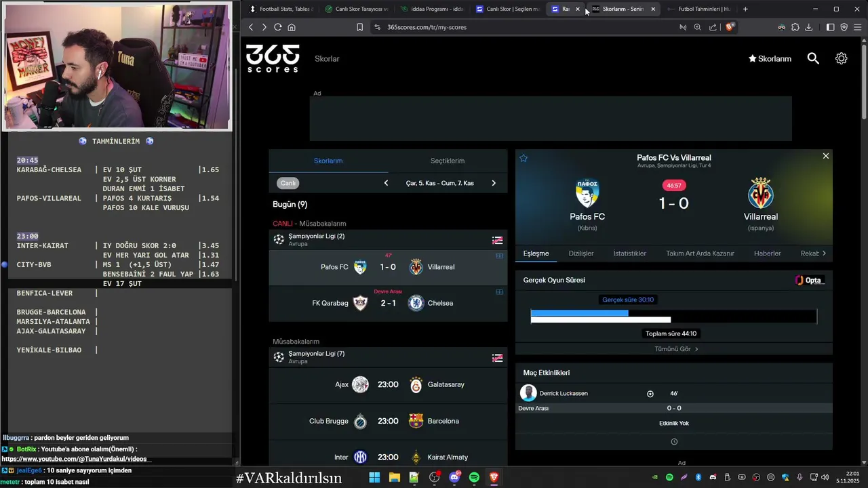This screenshot has width=868, height=488.
Task: Open the Inter vs Kairat Almaty match row
Action: (x=388, y=457)
